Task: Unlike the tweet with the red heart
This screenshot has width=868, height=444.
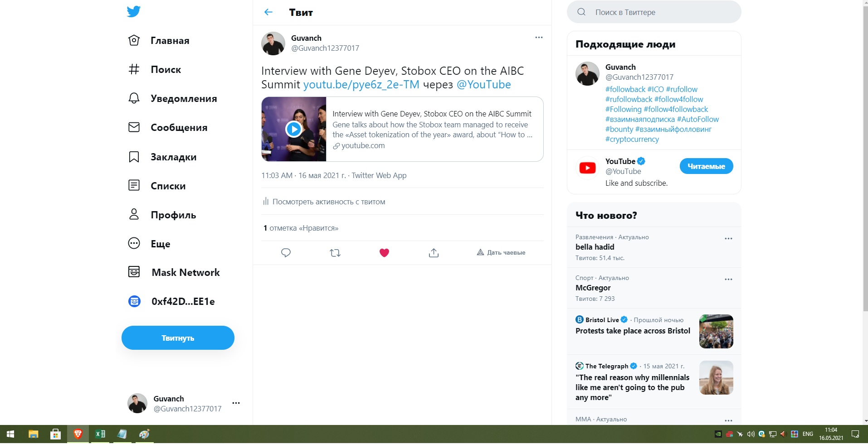Action: click(x=384, y=253)
